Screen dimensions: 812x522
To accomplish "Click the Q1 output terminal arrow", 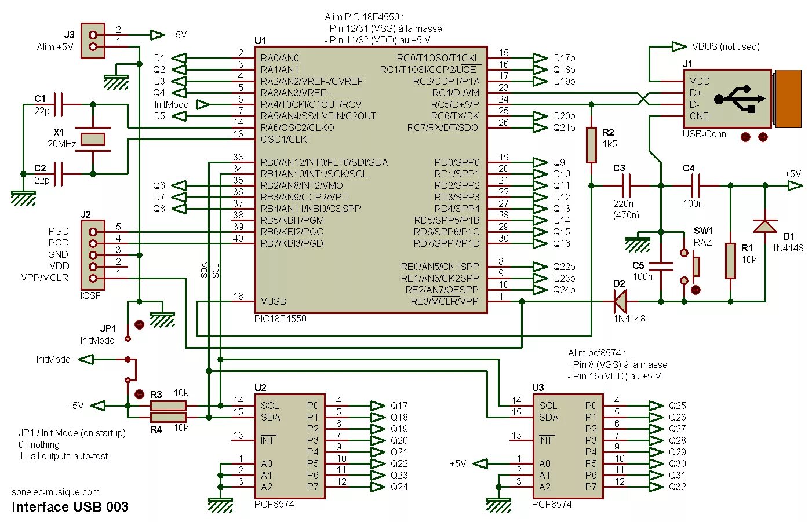I will click(x=179, y=58).
